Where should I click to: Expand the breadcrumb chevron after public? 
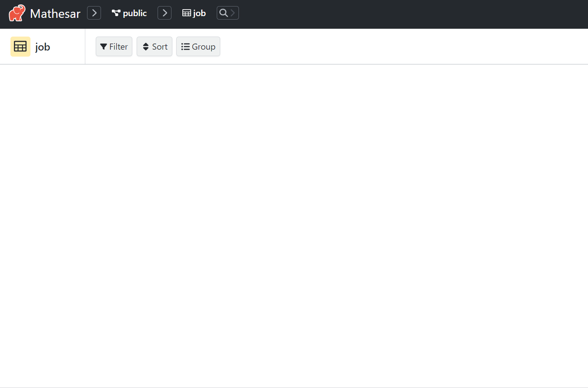point(165,13)
